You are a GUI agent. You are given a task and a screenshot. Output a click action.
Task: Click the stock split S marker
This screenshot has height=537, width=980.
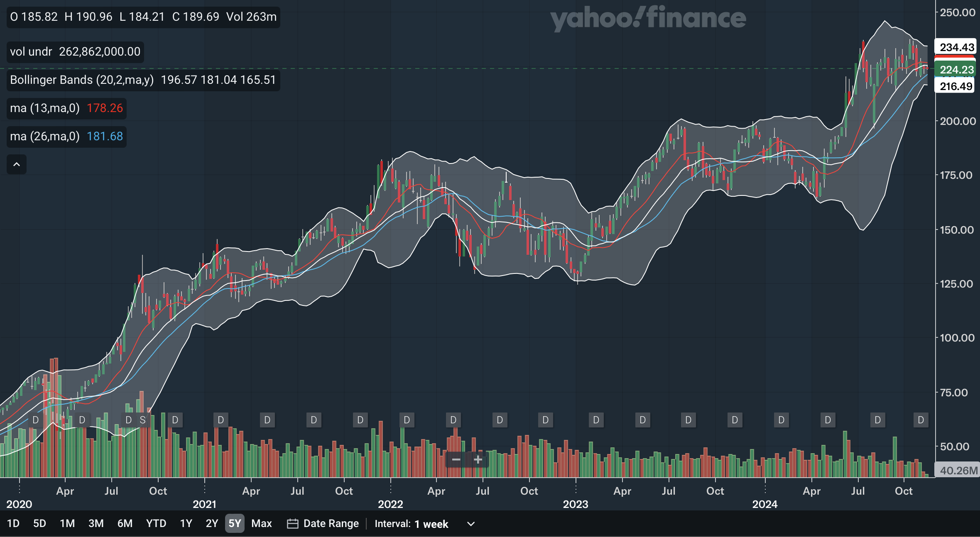click(x=142, y=420)
